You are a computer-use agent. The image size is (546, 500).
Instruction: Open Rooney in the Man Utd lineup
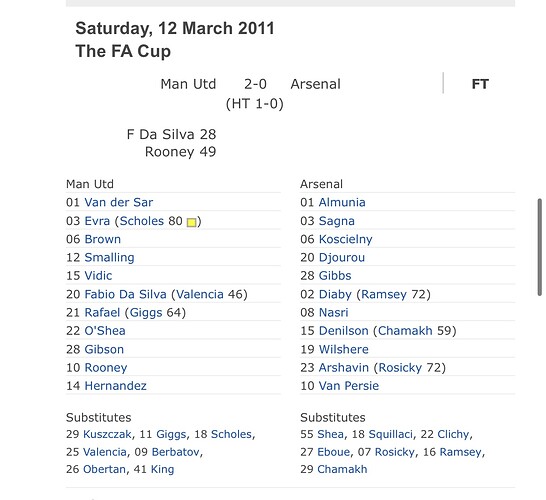(x=106, y=368)
